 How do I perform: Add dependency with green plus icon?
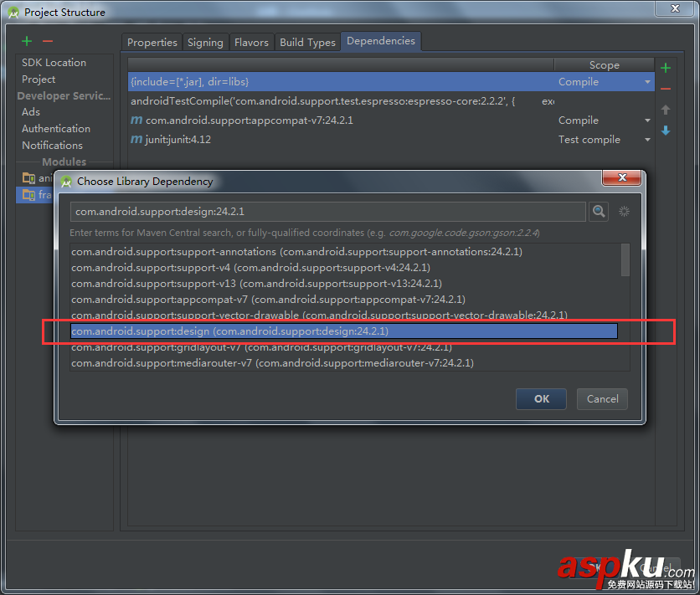[x=666, y=68]
